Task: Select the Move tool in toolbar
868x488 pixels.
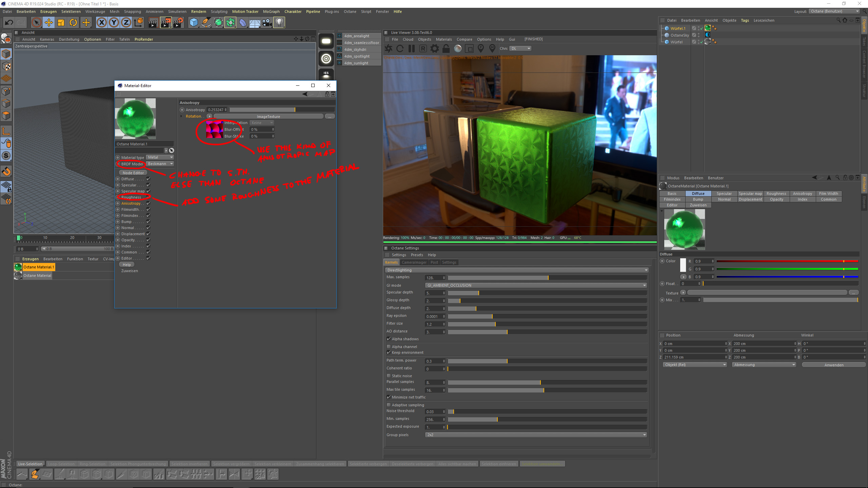Action: (x=49, y=23)
